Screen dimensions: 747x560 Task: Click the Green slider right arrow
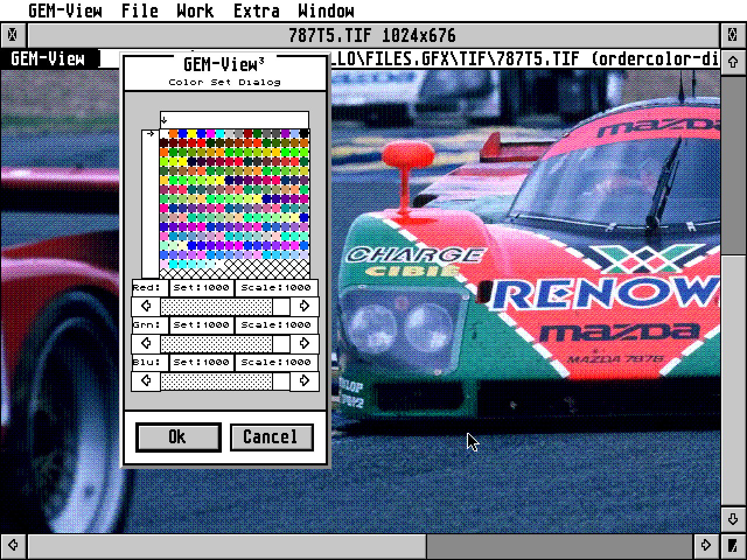pos(304,344)
